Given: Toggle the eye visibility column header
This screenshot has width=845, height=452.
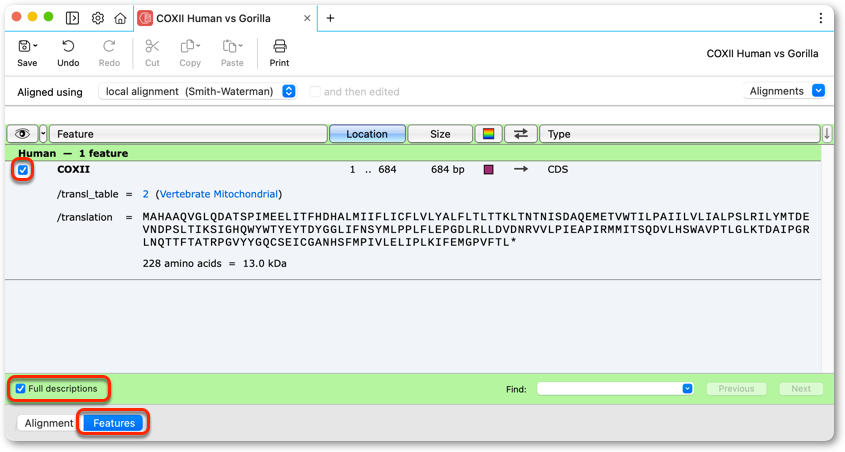Looking at the screenshot, I should [x=22, y=134].
